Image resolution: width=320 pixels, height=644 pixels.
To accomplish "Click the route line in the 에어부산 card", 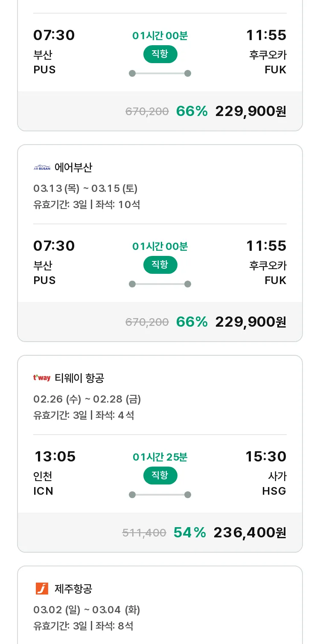I will pos(160,284).
